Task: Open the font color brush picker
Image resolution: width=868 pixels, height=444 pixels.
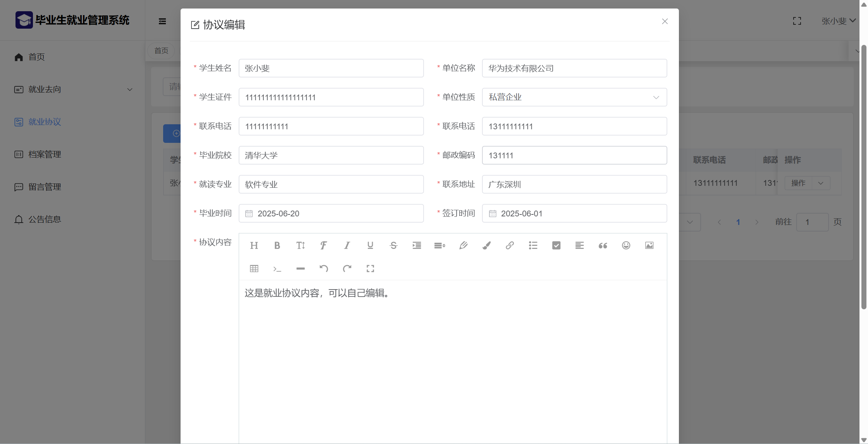Action: tap(486, 245)
